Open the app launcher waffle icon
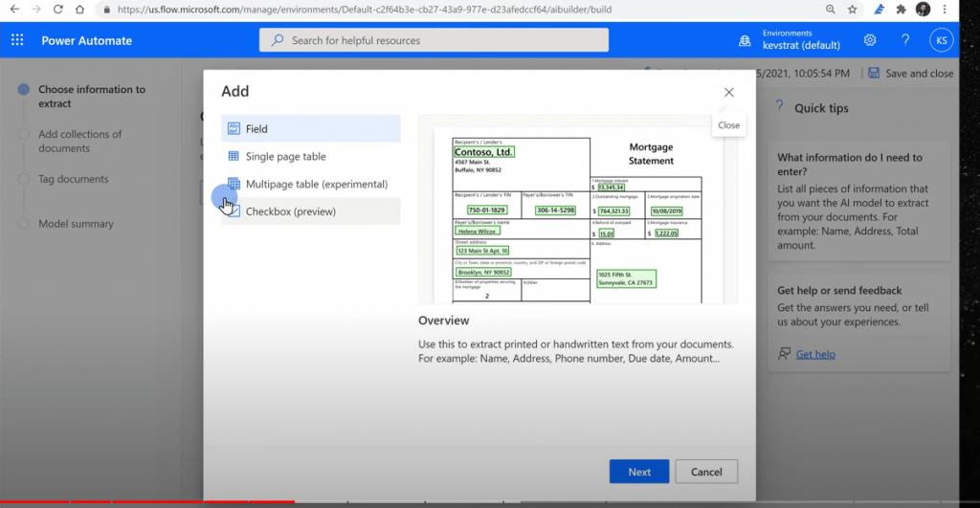Image resolution: width=980 pixels, height=508 pixels. pyautogui.click(x=17, y=40)
